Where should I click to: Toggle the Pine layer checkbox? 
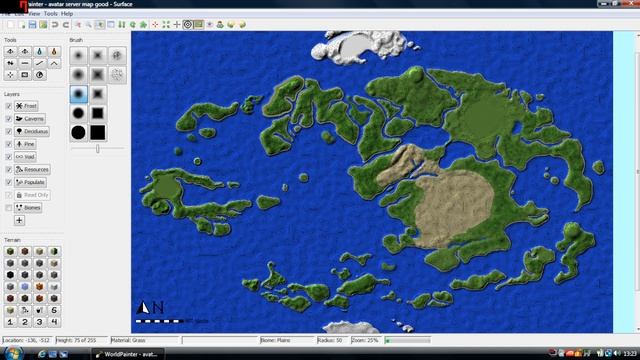pyautogui.click(x=9, y=144)
